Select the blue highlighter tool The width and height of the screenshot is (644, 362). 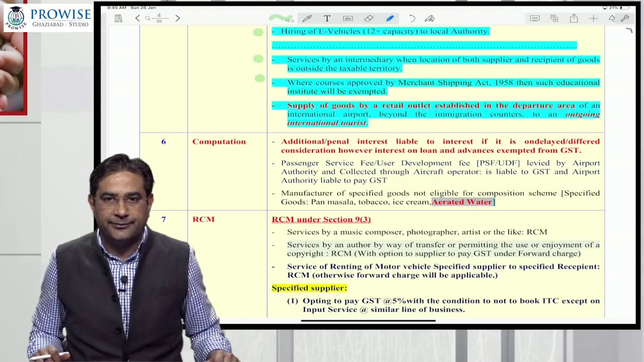(390, 18)
